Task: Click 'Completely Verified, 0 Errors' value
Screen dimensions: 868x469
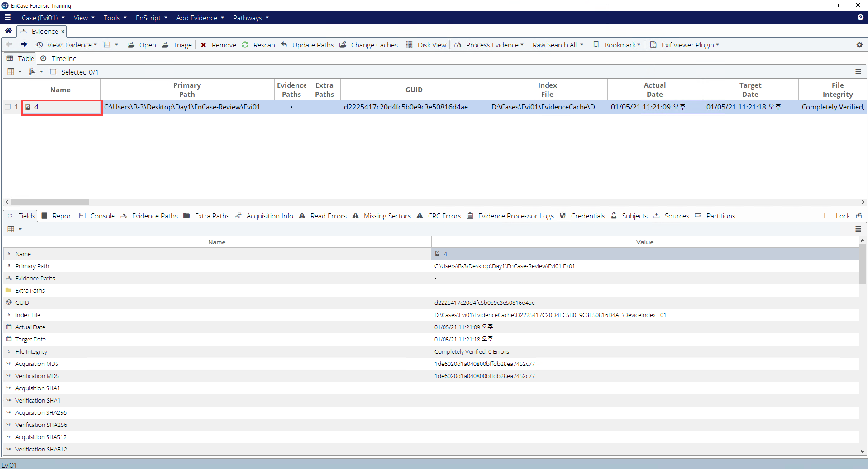Action: coord(472,351)
